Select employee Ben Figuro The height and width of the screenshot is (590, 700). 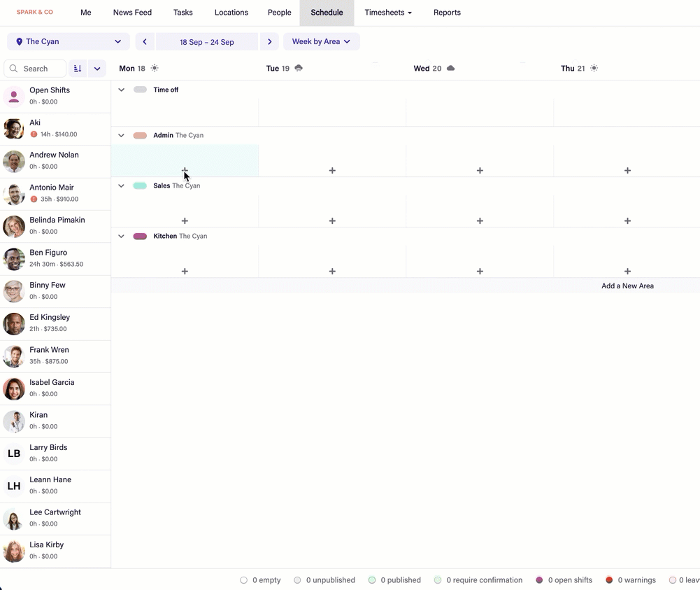(x=55, y=259)
